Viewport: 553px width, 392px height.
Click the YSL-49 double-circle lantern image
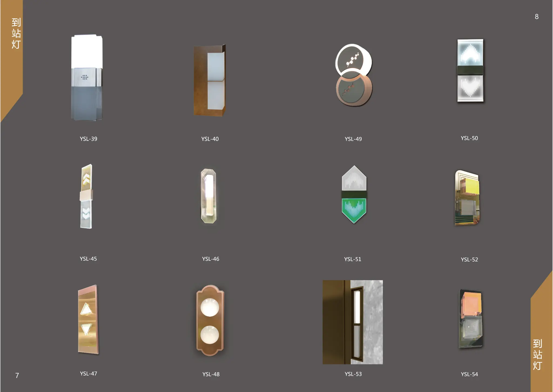(x=354, y=75)
